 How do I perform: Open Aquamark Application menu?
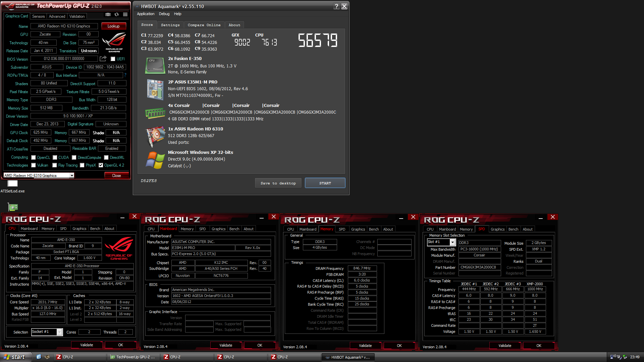(x=146, y=14)
